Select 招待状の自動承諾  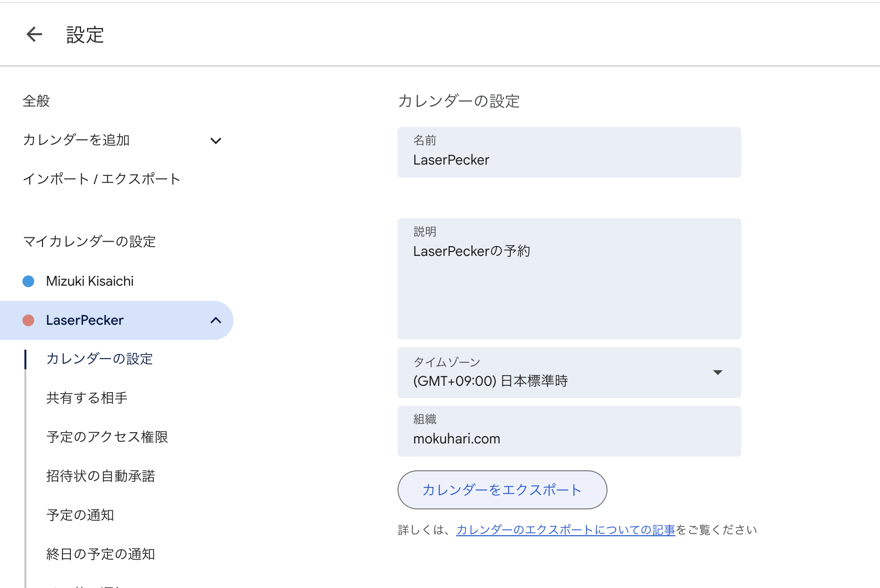[101, 476]
